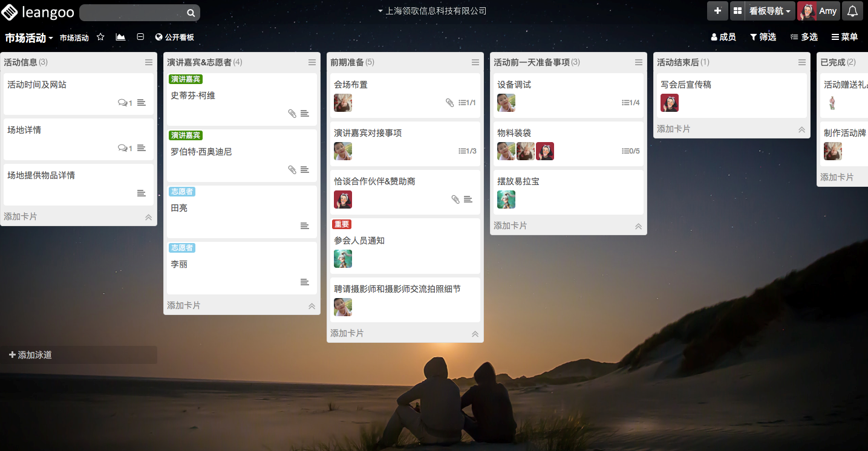Open list menu for 活动信息 column

[x=149, y=62]
